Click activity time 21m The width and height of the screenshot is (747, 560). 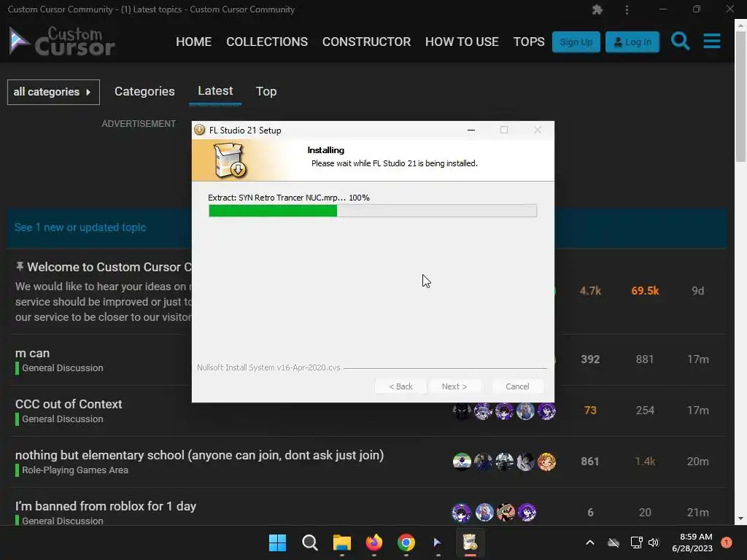tap(698, 513)
